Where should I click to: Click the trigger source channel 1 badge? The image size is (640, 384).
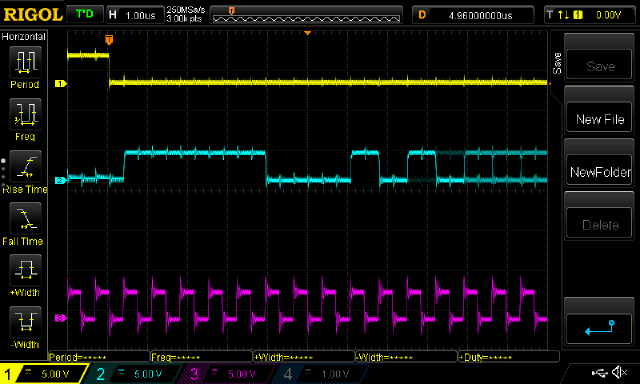(x=578, y=15)
